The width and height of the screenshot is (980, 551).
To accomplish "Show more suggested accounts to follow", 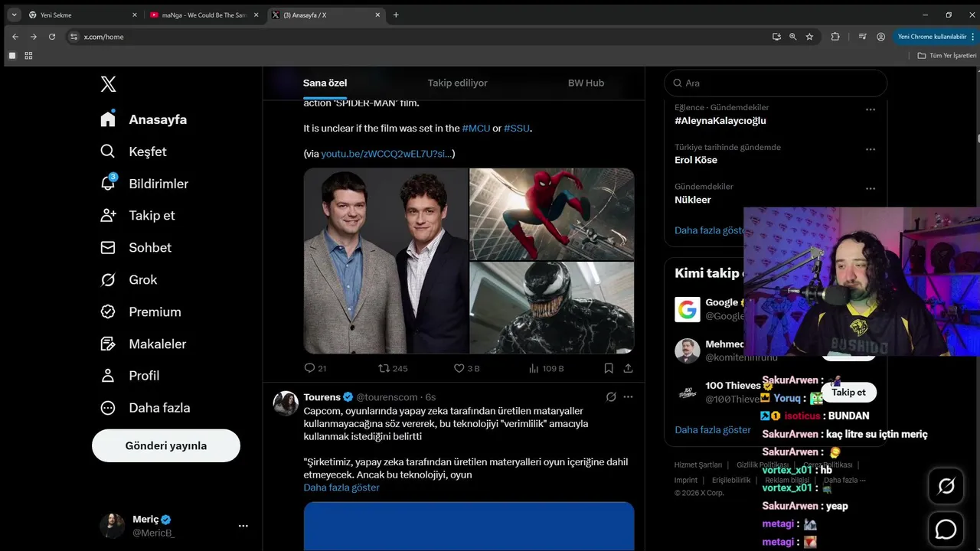I will [x=713, y=430].
